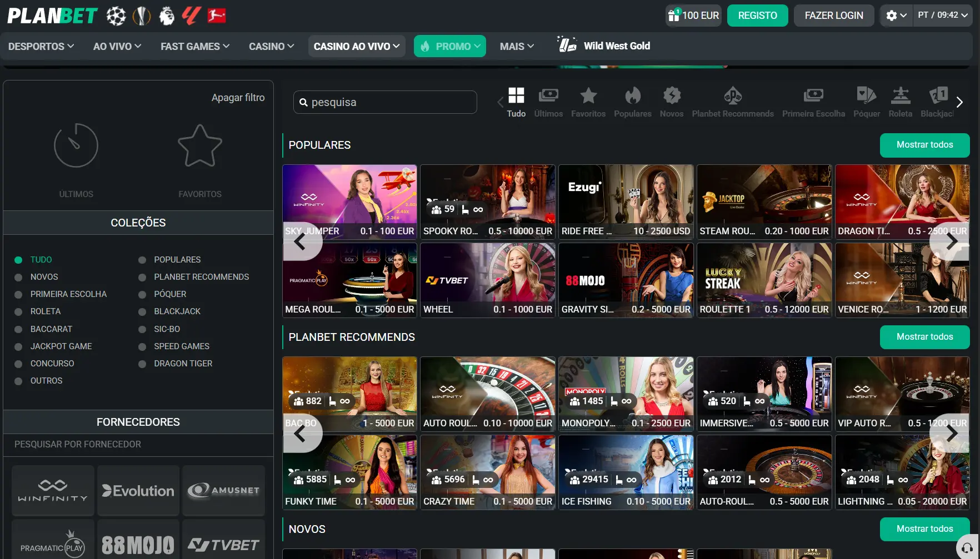Open the CASINO menu

(x=271, y=46)
